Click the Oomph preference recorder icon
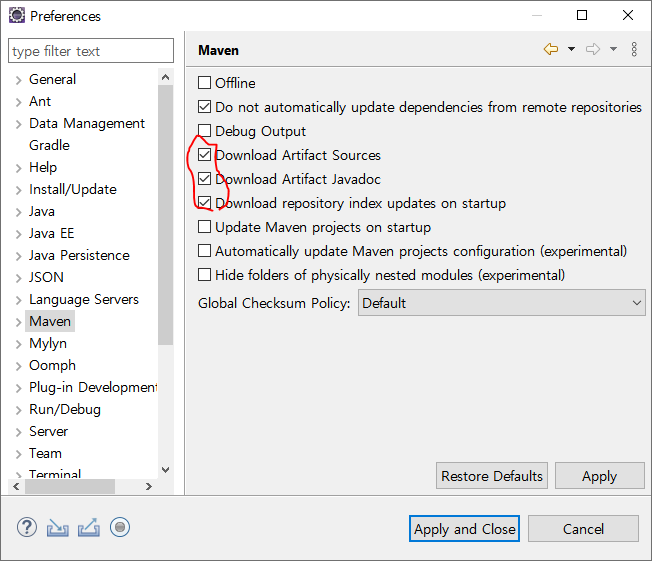 (120, 528)
